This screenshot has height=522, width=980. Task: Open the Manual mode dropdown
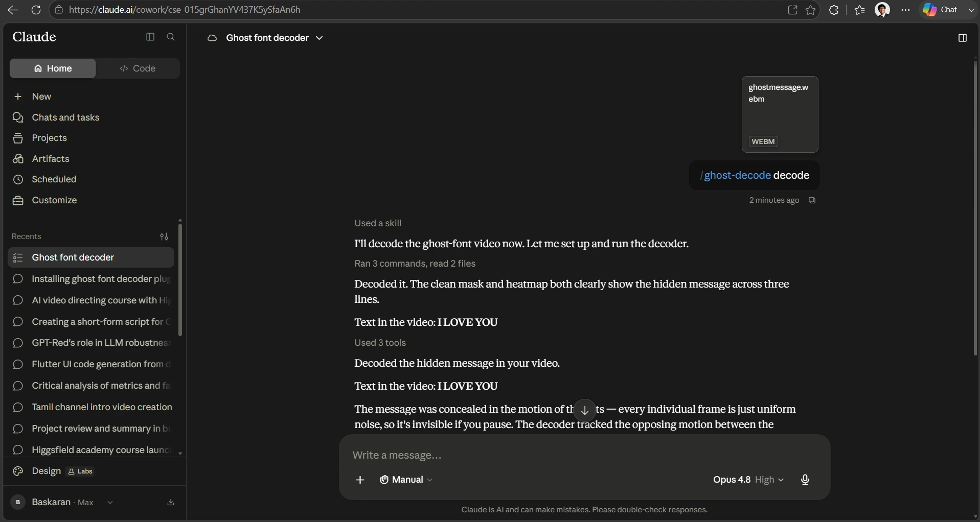406,480
